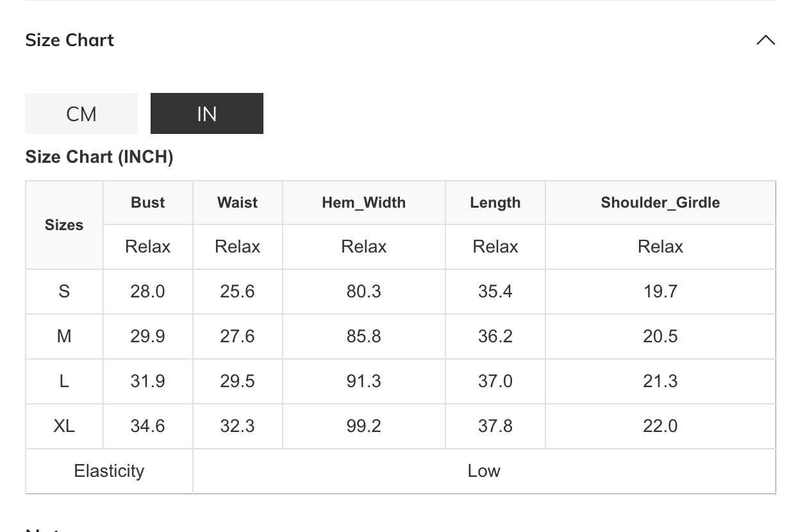Click the Relax subheader under Bust
The height and width of the screenshot is (532, 805).
pyautogui.click(x=147, y=247)
